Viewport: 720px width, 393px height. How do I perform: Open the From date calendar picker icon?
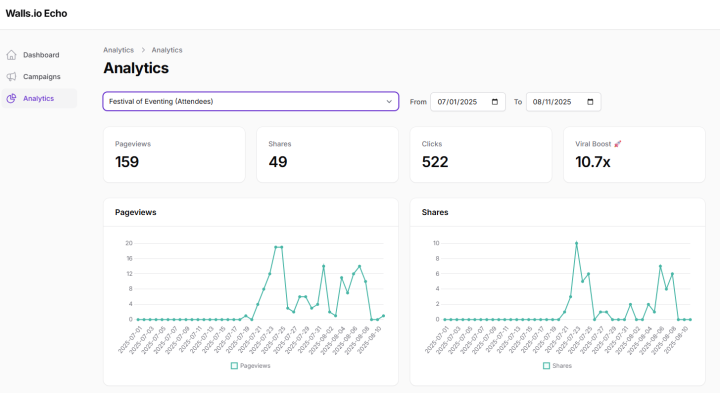coord(495,102)
